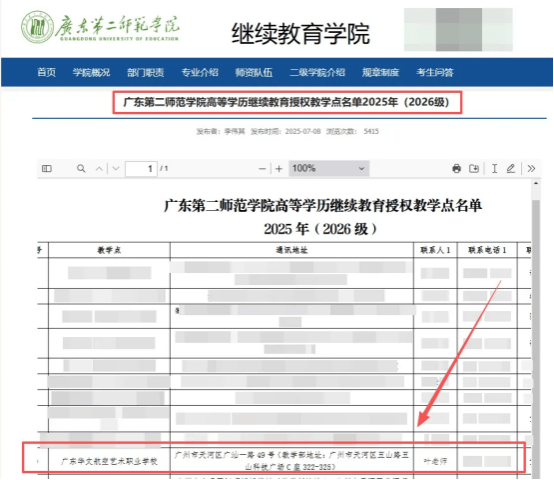Expand more PDF tools chevron
Viewport: 554px width, 480px height.
coord(531,168)
